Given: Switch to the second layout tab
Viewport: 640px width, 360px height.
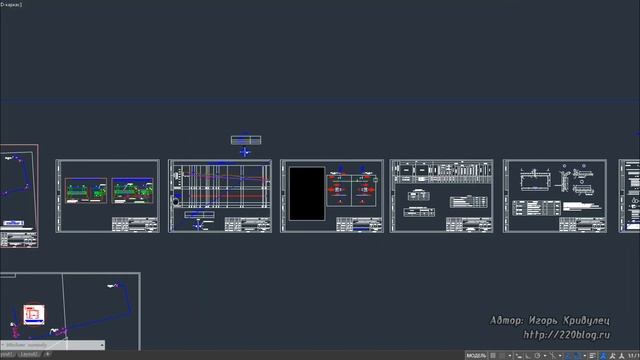Looking at the screenshot, I should point(28,355).
